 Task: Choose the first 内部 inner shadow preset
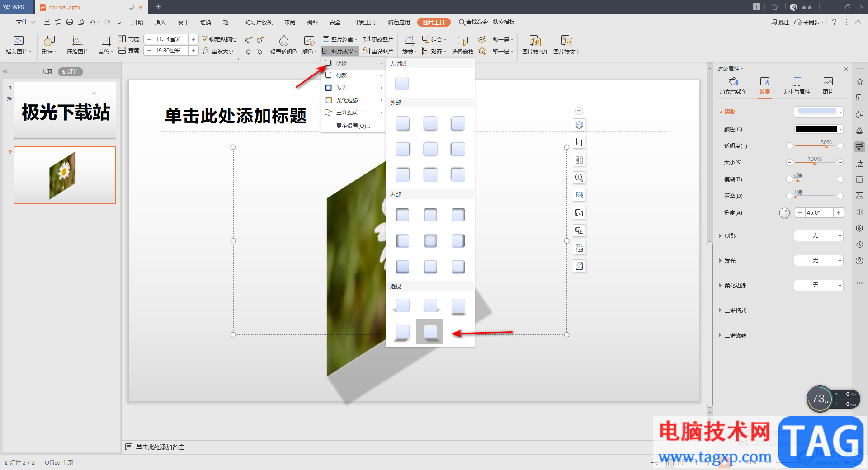(x=402, y=215)
